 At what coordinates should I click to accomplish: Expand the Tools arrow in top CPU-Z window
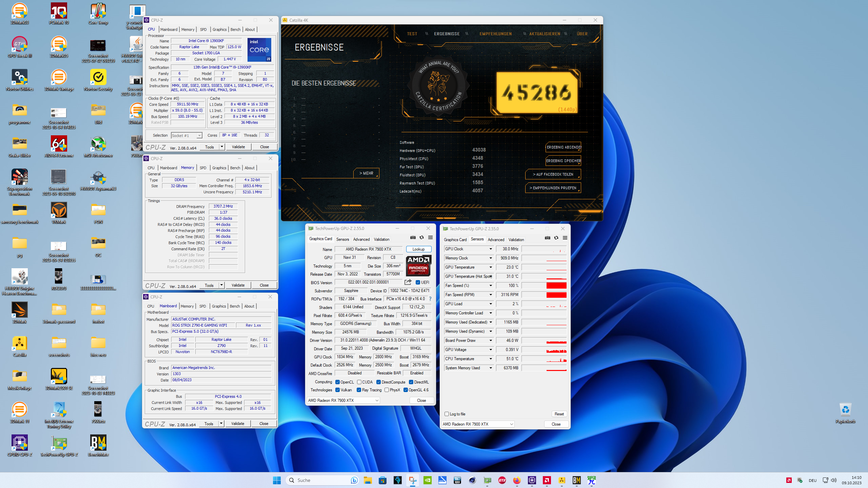click(x=222, y=147)
